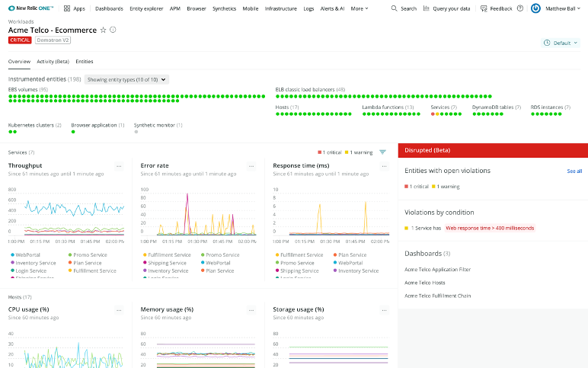Image resolution: width=588 pixels, height=368 pixels.
Task: Click Workloads breadcrumb link
Action: point(21,22)
